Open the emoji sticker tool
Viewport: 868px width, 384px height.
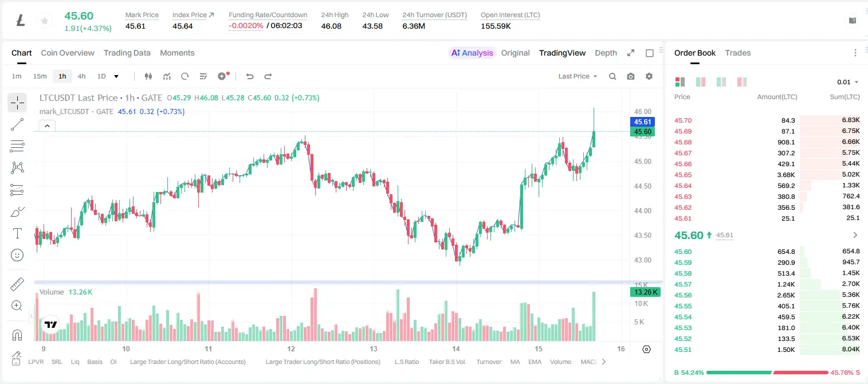(x=17, y=255)
